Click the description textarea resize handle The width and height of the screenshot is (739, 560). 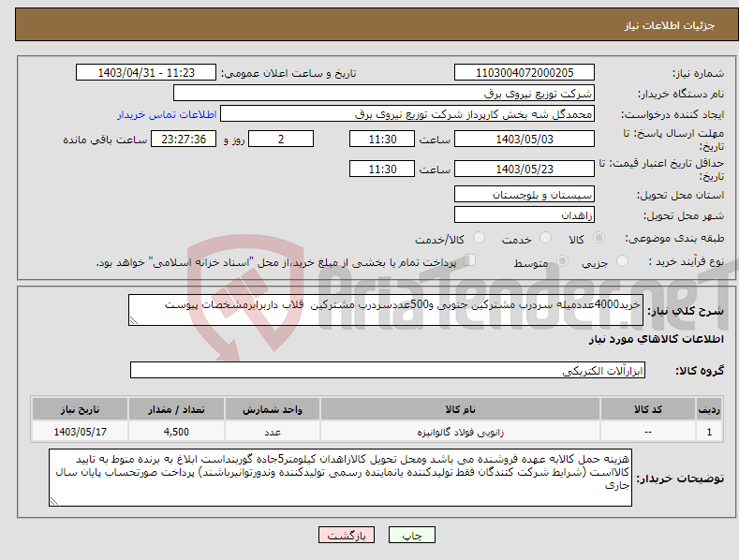point(133,320)
